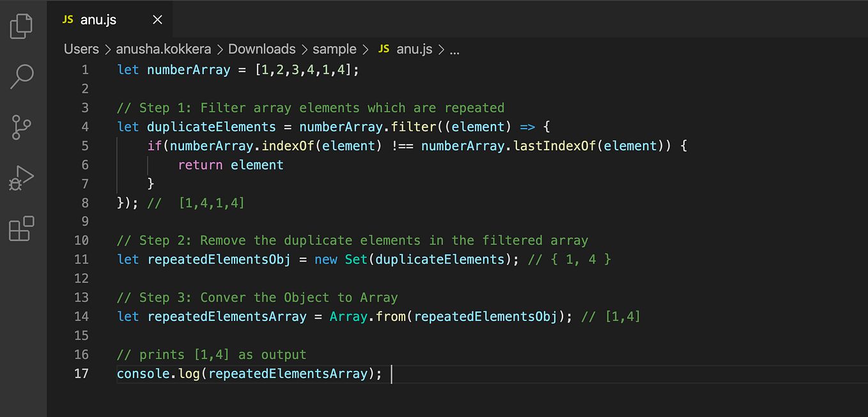Screen dimensions: 868x417
Task: Open the anu.js breadcrumb item
Action: (414, 49)
